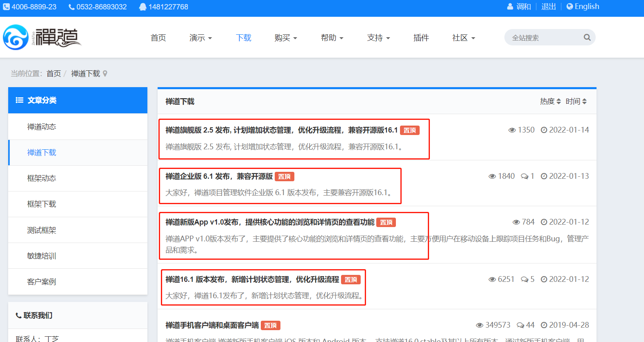Click the search magnifier icon
This screenshot has height=342, width=644.
(587, 38)
